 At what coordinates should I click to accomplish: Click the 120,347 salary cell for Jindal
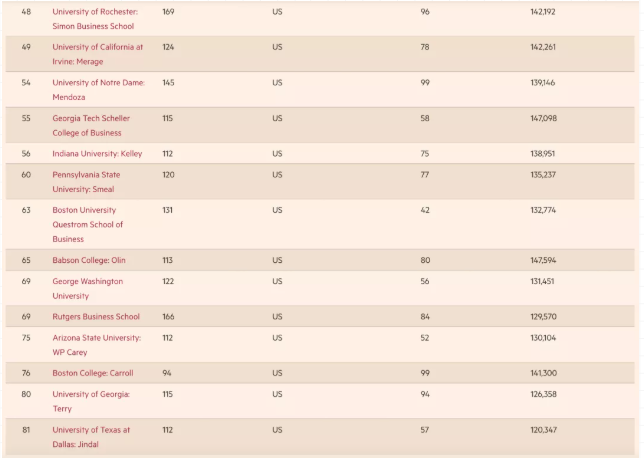click(x=543, y=429)
